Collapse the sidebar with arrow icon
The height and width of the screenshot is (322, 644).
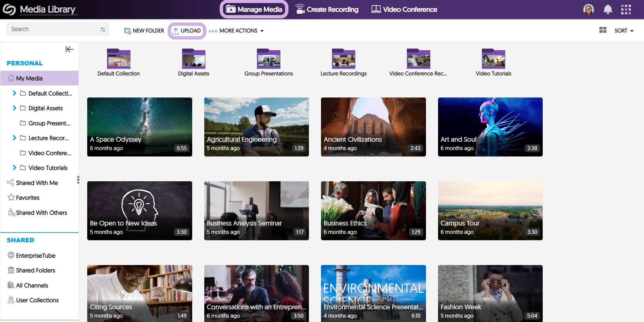tap(69, 49)
